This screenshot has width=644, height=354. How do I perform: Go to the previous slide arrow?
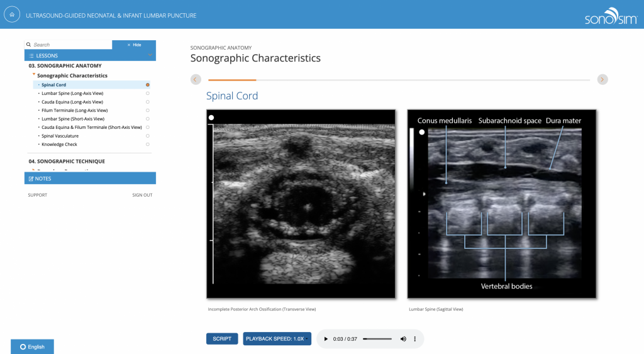pyautogui.click(x=196, y=79)
